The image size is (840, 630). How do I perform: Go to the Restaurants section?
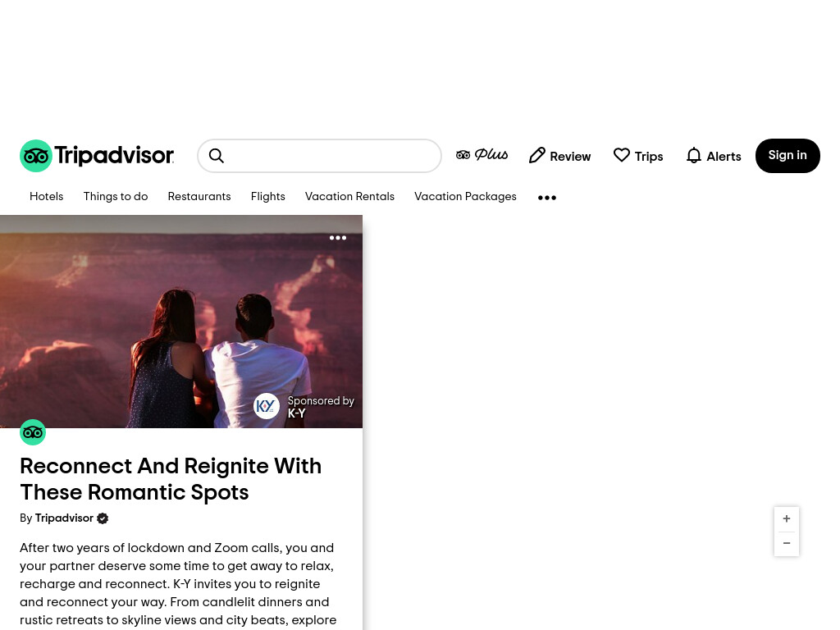coord(199,197)
